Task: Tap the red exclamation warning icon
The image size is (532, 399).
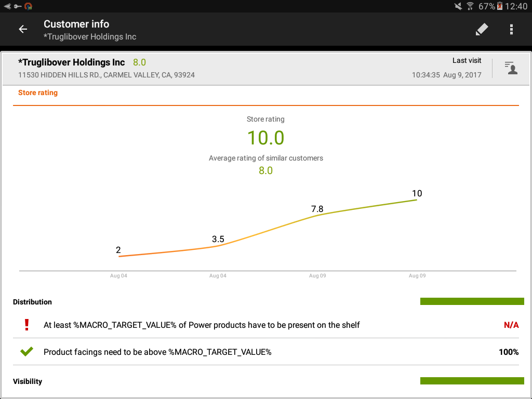Action: click(27, 325)
